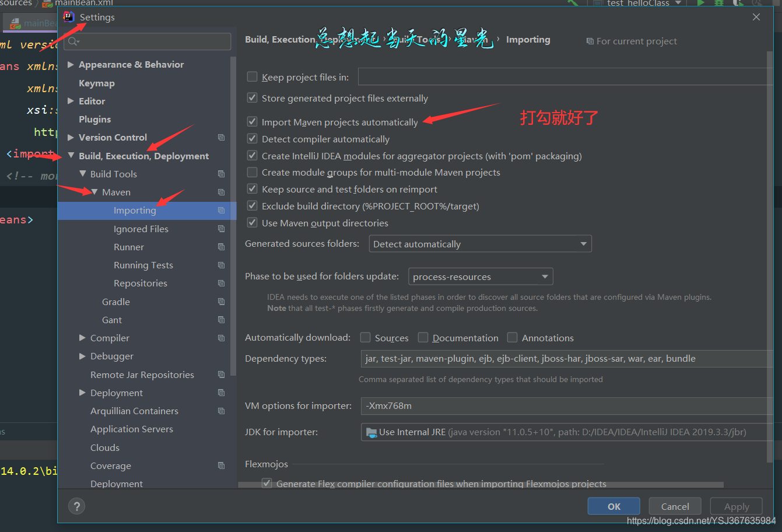Collapse Maven tree node

(x=94, y=192)
